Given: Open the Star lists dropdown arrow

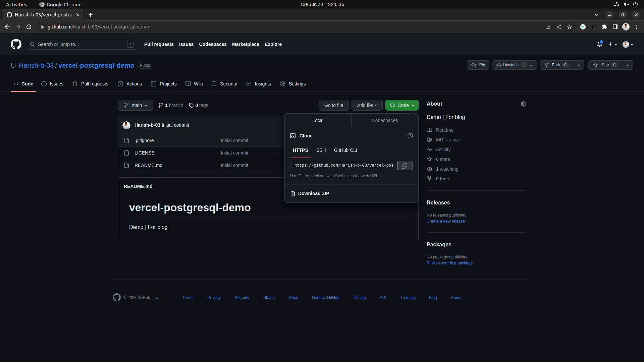Looking at the screenshot, I should [x=628, y=65].
